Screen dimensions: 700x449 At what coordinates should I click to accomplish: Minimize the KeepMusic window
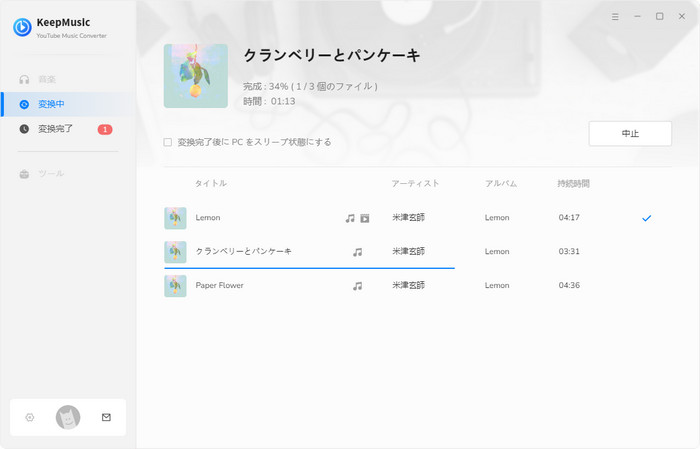pyautogui.click(x=638, y=17)
